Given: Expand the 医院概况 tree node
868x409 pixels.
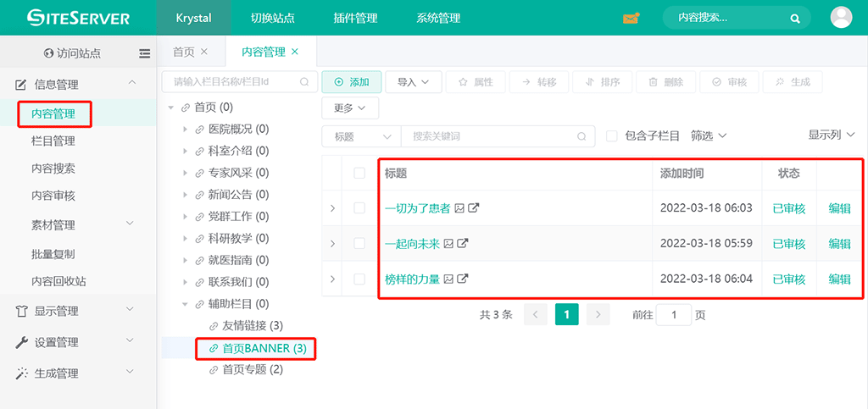Looking at the screenshot, I should point(186,130).
